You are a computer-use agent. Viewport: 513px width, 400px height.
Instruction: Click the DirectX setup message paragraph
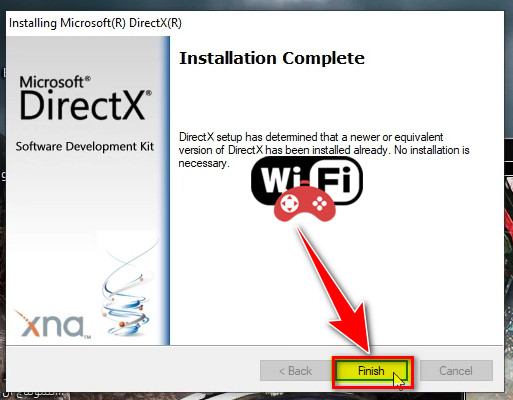(323, 150)
